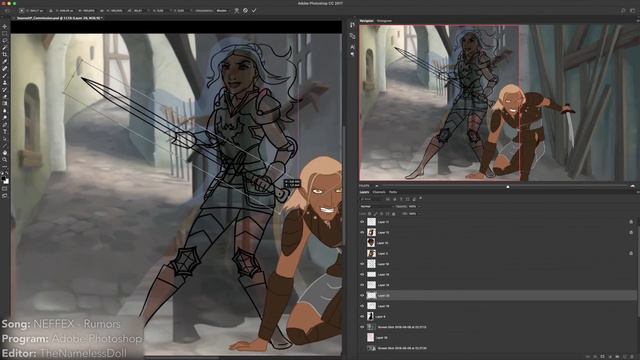Screen dimensions: 640x360
Task: Switch to the Histogram tab
Action: click(384, 21)
